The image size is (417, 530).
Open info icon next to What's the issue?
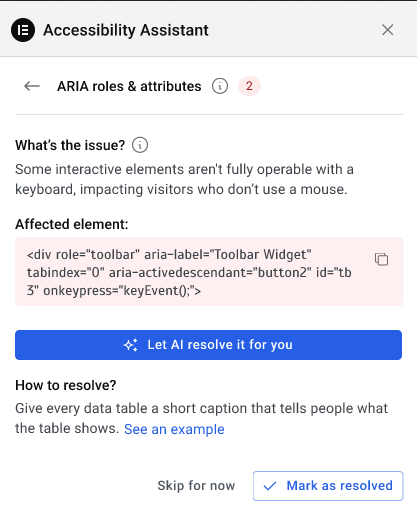point(140,145)
